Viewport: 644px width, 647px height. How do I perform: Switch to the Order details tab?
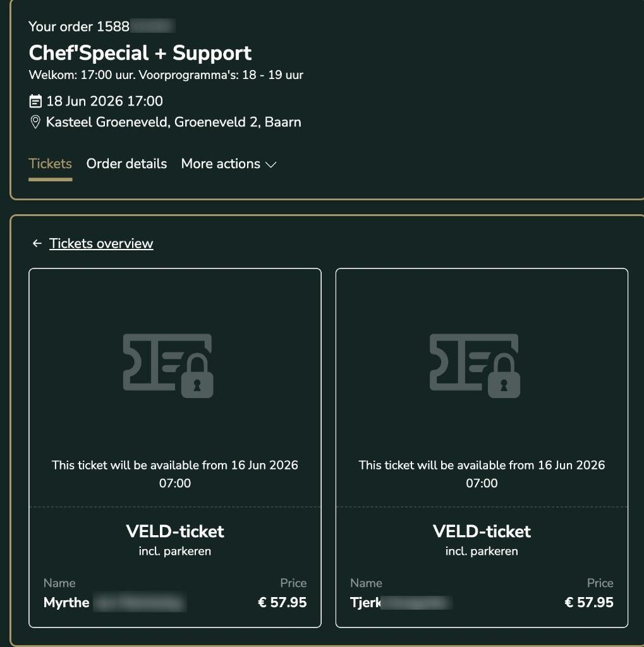click(x=126, y=164)
